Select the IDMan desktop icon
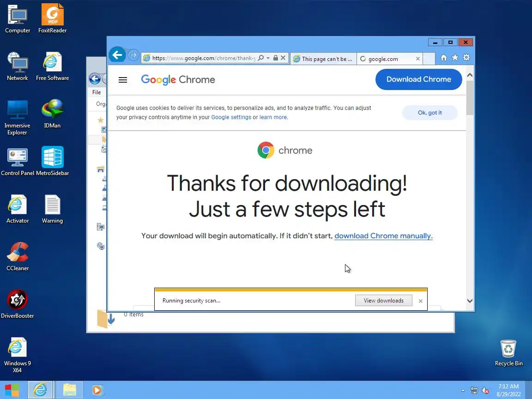Screen dimensions: 532x399 click(52, 114)
